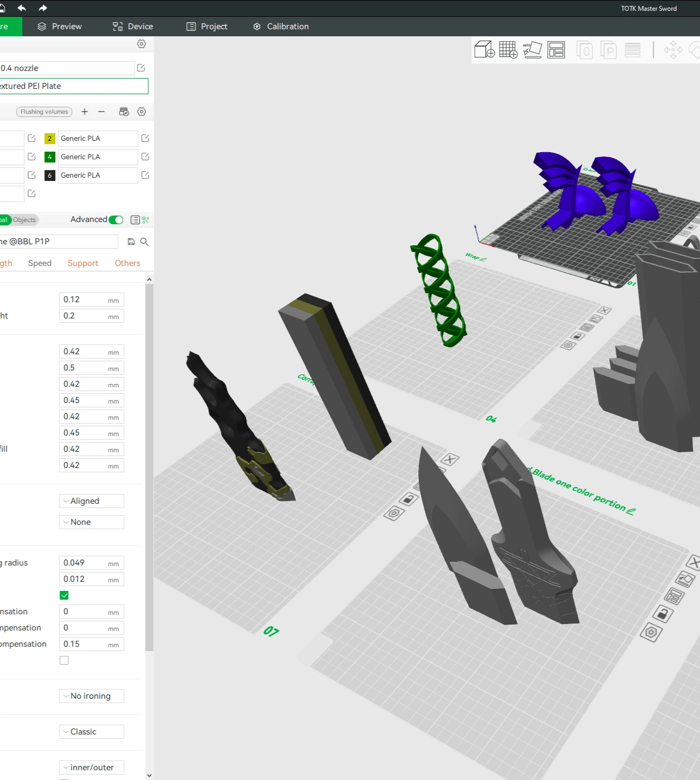The width and height of the screenshot is (700, 780).
Task: Click the Move tool arrows icon
Action: (673, 50)
